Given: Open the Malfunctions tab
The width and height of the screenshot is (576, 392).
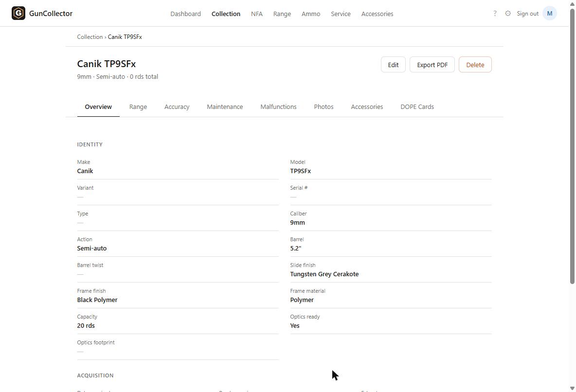Looking at the screenshot, I should click(x=278, y=107).
